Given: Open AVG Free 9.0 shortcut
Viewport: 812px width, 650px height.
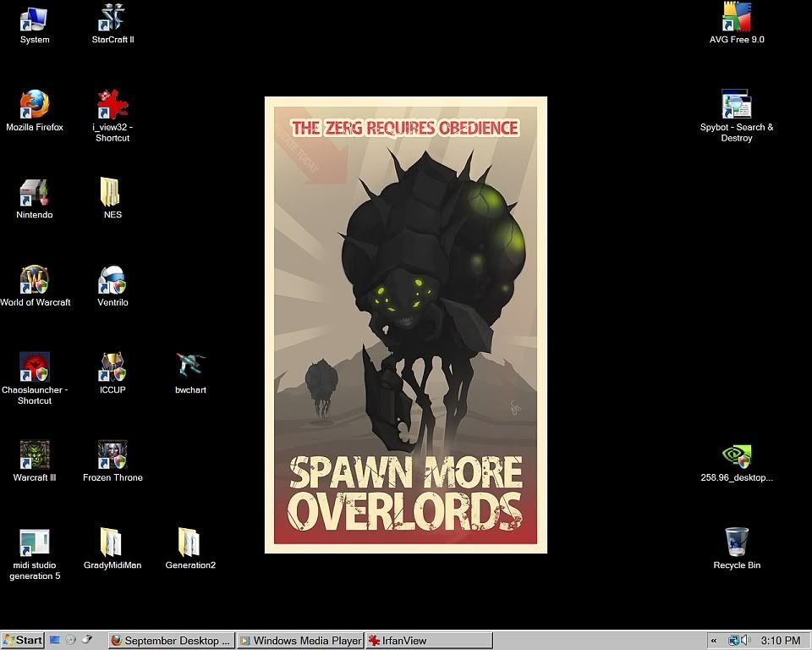Looking at the screenshot, I should [x=737, y=19].
